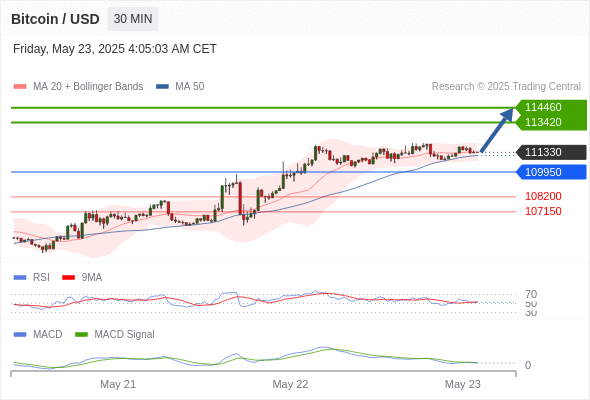Click the MA 50 legend swatch
The image size is (590, 400).
[162, 87]
